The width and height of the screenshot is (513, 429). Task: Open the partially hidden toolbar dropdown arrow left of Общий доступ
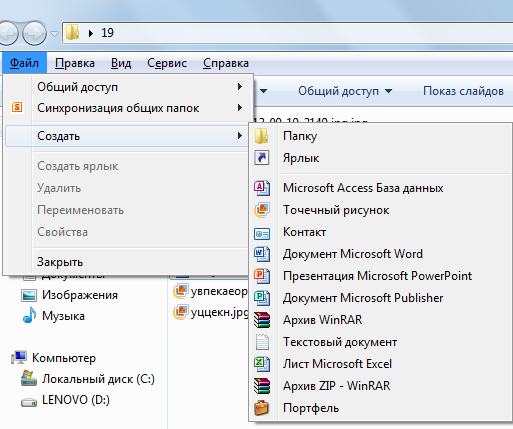(x=264, y=91)
